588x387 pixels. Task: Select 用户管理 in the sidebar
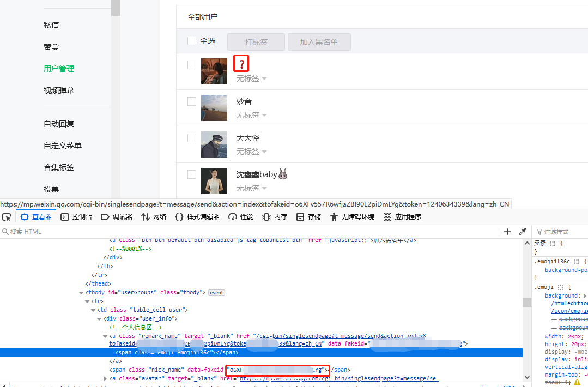coord(59,69)
